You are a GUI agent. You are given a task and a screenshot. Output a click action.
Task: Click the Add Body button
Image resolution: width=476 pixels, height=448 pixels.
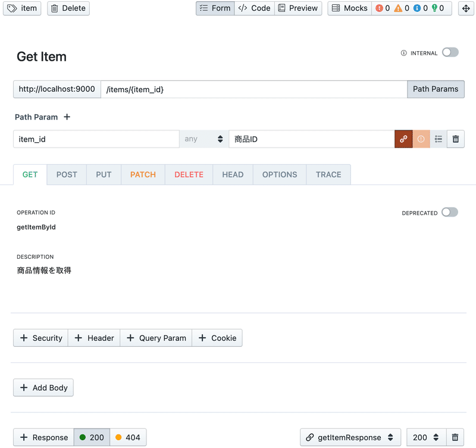[x=43, y=387]
